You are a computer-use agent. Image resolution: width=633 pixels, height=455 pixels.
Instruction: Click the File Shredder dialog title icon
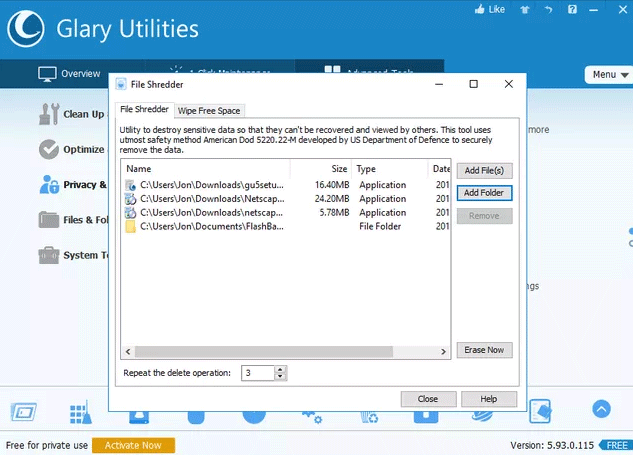(x=121, y=84)
